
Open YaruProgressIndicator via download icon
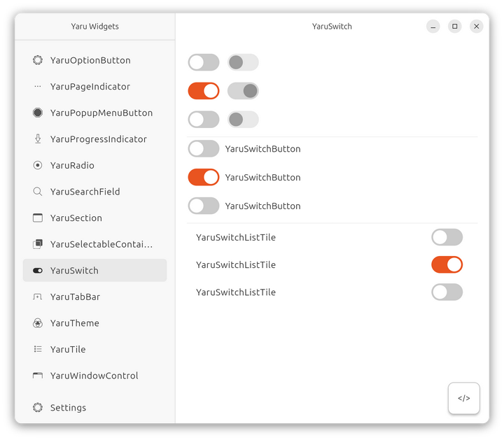[x=38, y=139]
